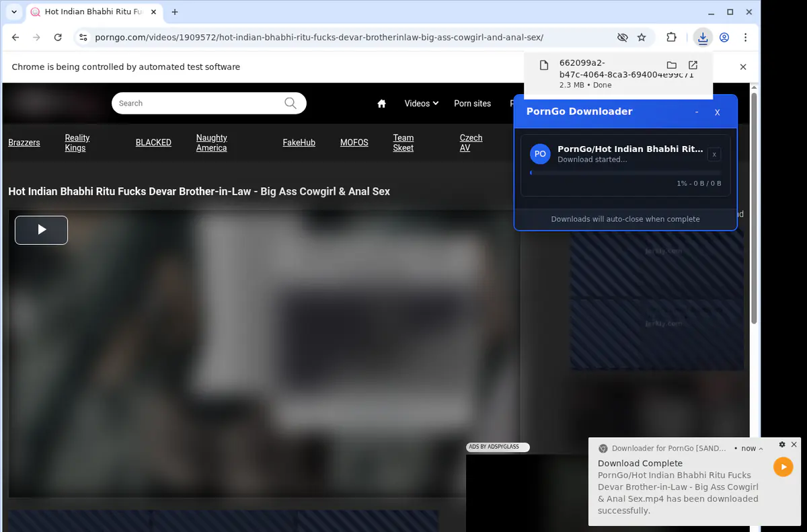
Task: Go to the site home icon
Action: (382, 104)
